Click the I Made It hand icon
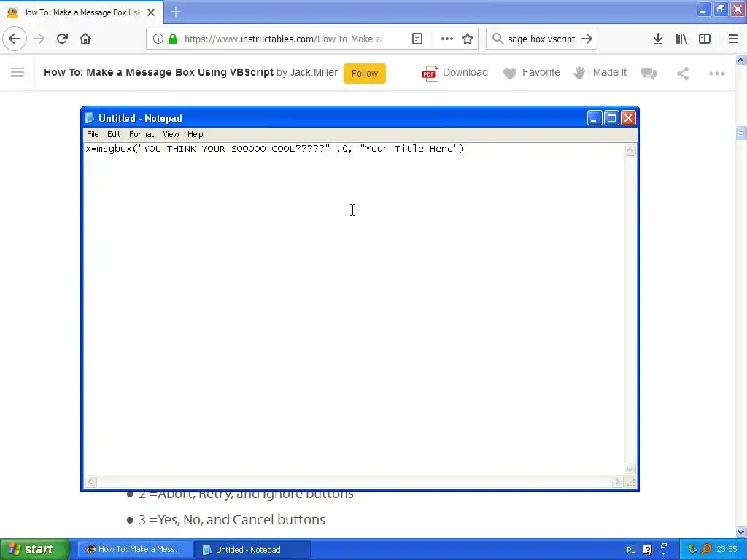Viewport: 747px width, 560px height. [578, 73]
